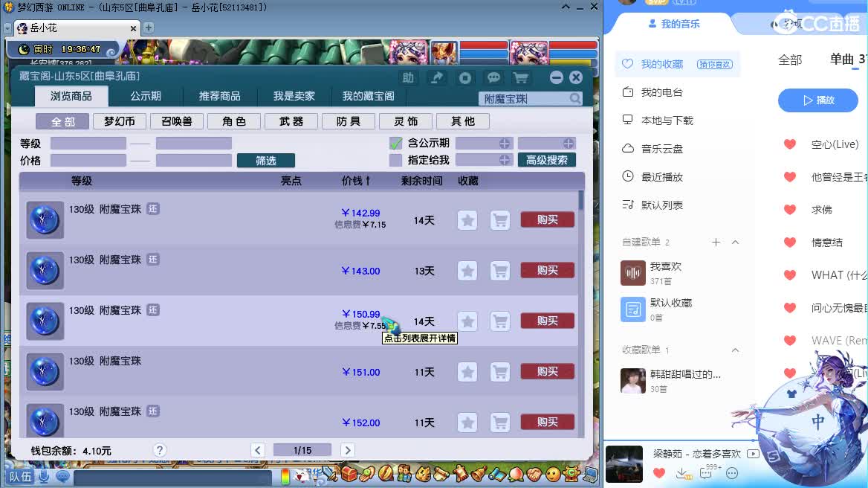Click 购买 for the ¥151.00 item
This screenshot has width=868, height=488.
click(547, 372)
